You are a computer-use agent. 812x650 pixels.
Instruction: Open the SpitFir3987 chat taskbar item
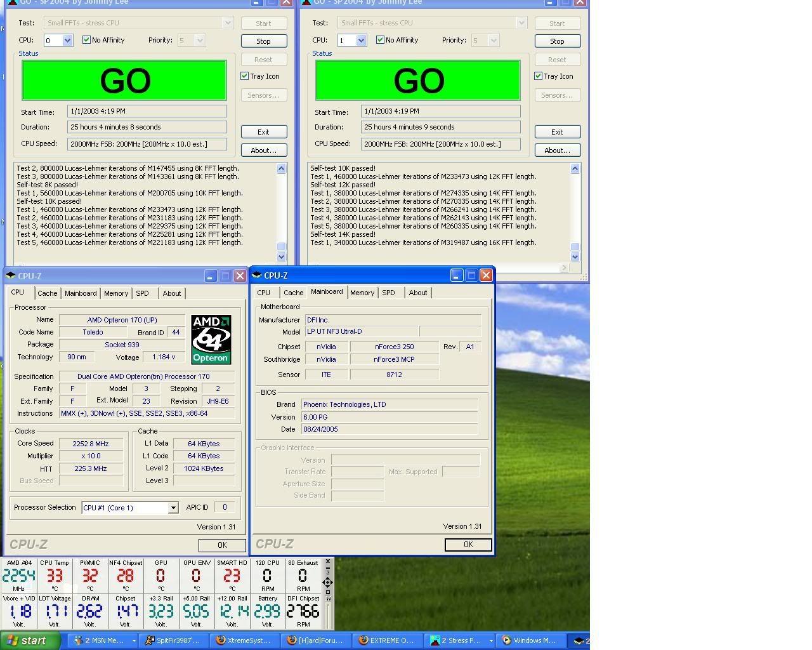173,640
